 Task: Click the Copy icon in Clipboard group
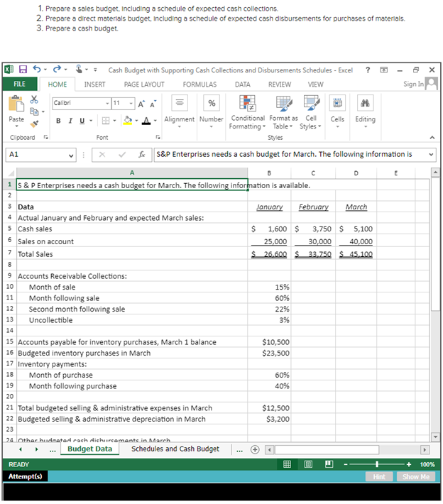[34, 111]
